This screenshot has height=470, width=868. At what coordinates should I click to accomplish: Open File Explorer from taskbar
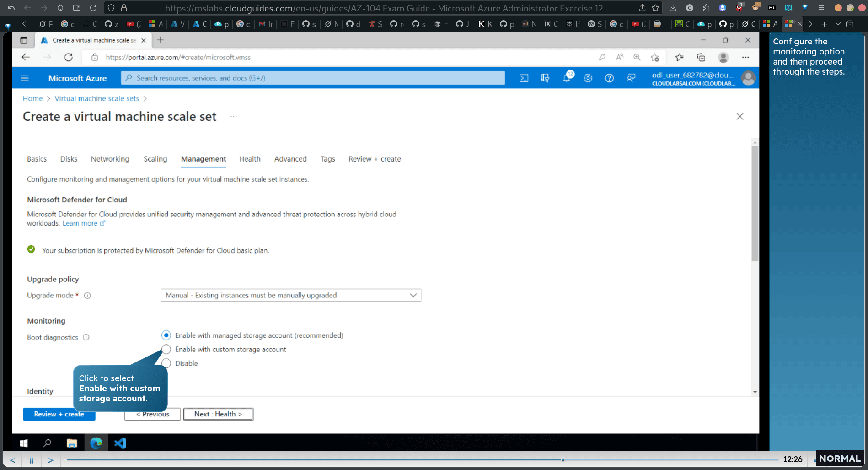tap(72, 443)
